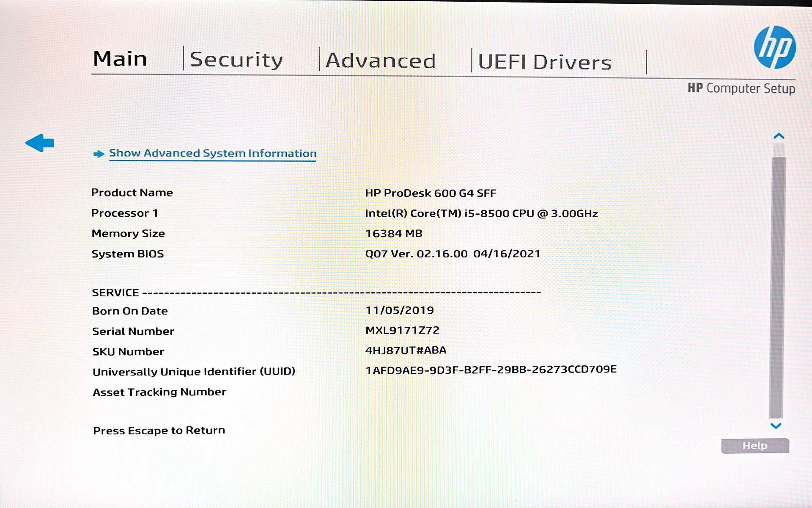Open the UEFI Drivers tab
This screenshot has width=812, height=508.
coord(545,62)
